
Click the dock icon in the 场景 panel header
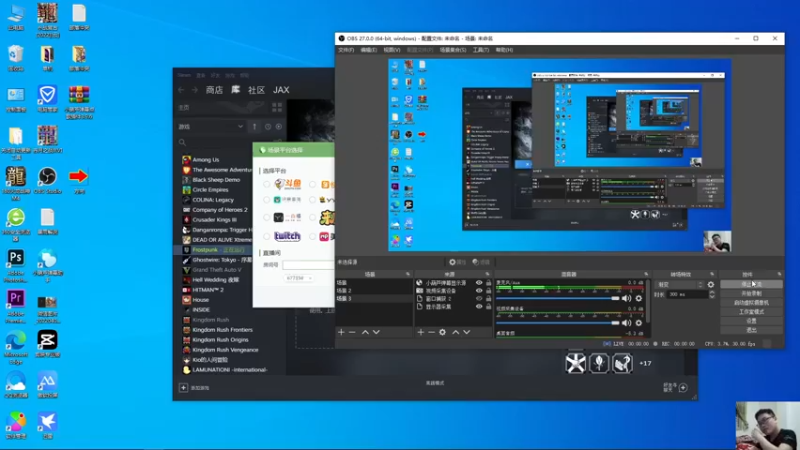click(x=408, y=274)
